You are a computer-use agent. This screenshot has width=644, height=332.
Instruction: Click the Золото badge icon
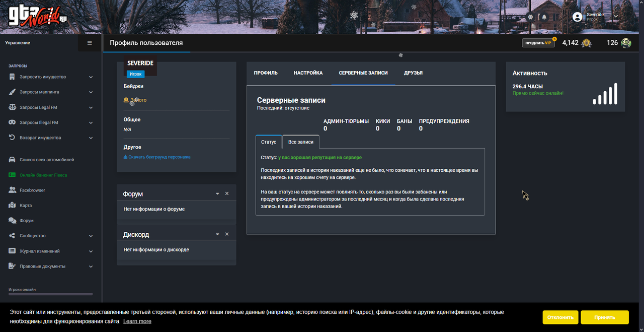click(x=126, y=100)
